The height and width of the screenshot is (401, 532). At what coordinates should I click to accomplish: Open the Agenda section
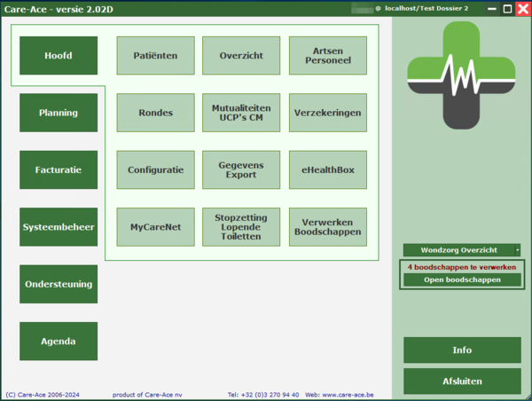click(59, 341)
